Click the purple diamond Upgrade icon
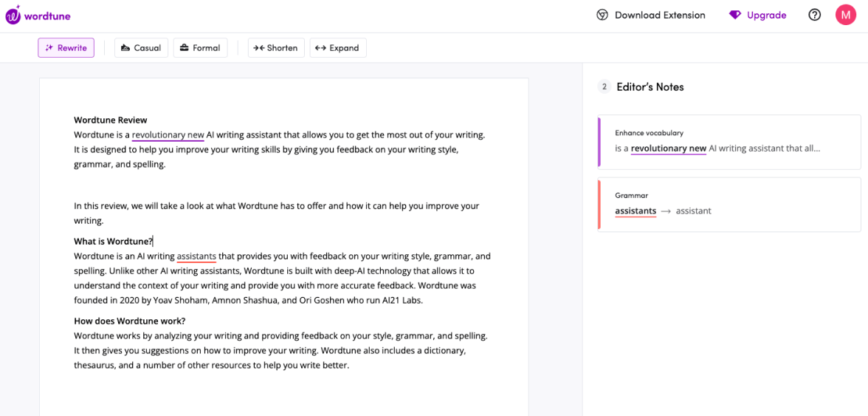 pyautogui.click(x=734, y=15)
